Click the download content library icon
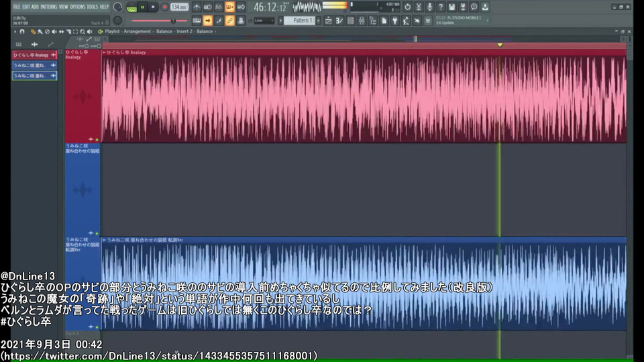Image resolution: width=644 pixels, height=362 pixels. tap(485, 7)
